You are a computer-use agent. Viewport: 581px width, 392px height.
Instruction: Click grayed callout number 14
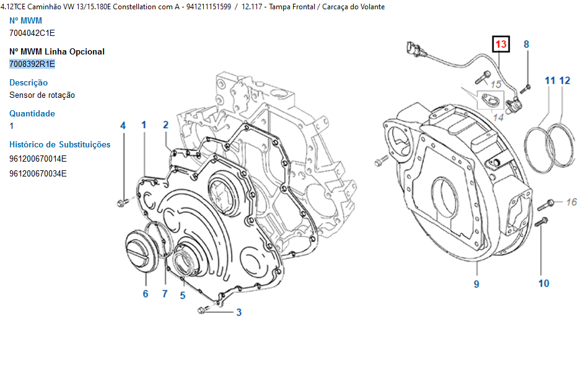(498, 116)
